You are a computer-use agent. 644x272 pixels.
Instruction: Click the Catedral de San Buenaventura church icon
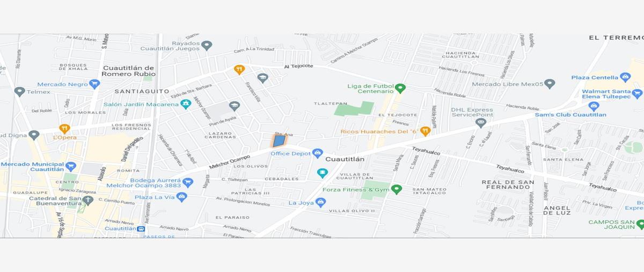click(89, 201)
